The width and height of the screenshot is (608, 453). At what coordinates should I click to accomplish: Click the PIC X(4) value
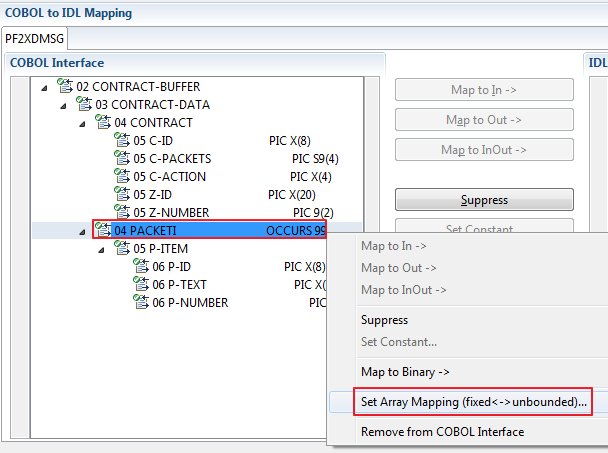(x=311, y=176)
